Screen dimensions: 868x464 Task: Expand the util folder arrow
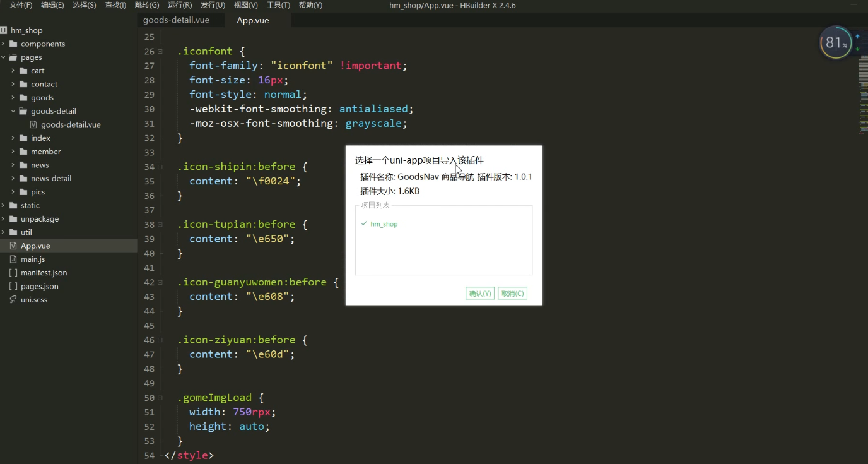coord(4,232)
